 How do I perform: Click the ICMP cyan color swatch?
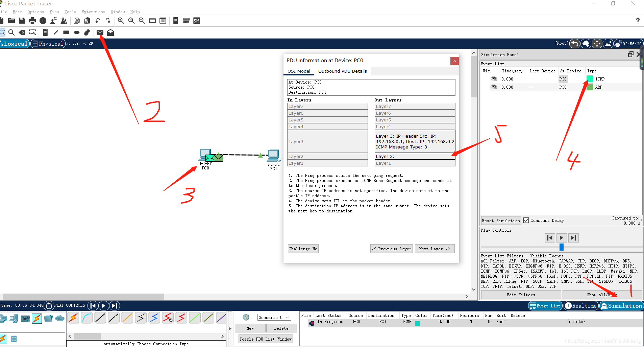[x=590, y=79]
